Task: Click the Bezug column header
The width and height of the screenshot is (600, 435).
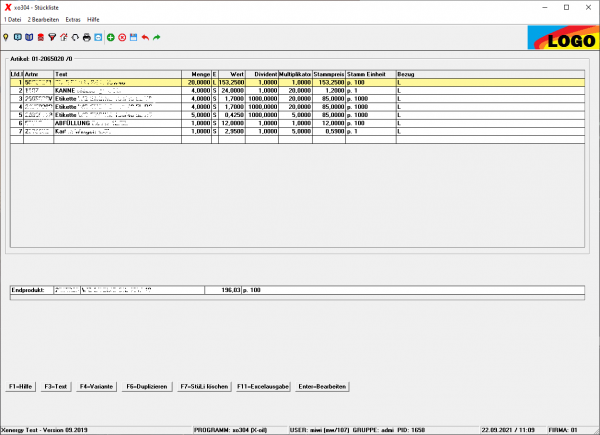Action: [x=490, y=74]
